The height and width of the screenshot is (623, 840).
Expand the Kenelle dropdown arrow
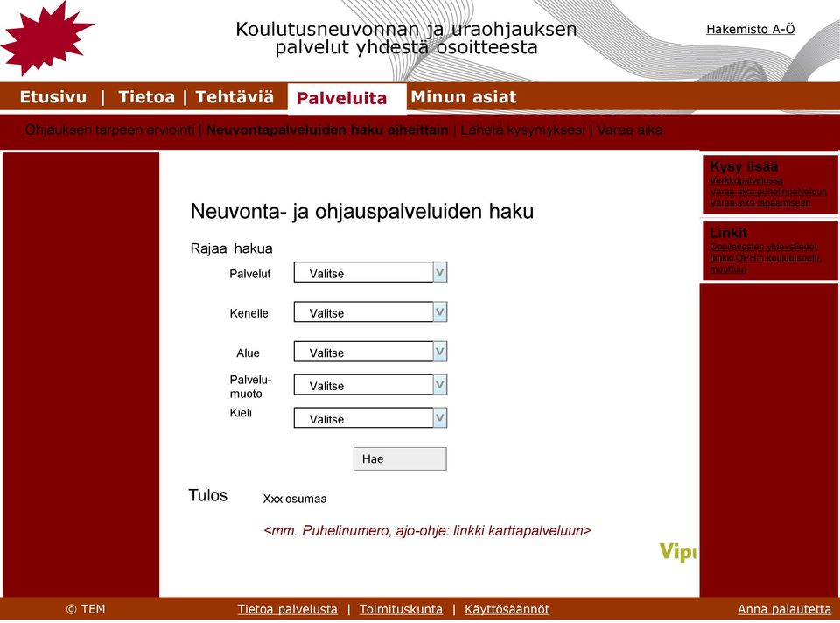tap(440, 311)
